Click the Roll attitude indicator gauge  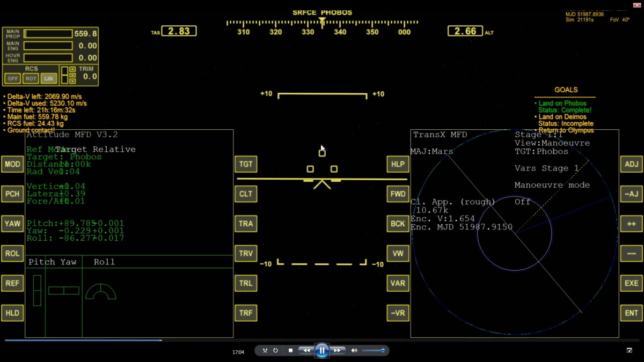(100, 291)
